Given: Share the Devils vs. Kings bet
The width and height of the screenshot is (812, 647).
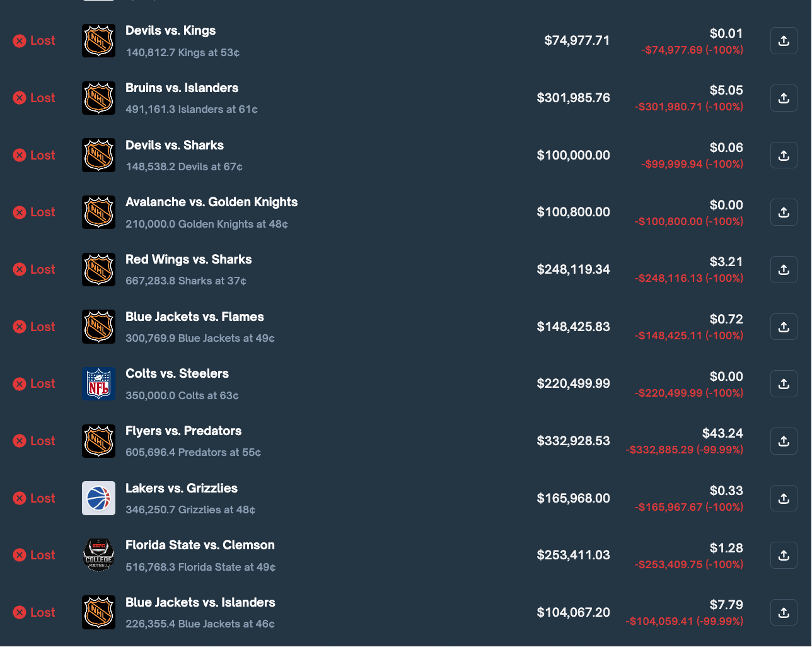Looking at the screenshot, I should pos(783,40).
